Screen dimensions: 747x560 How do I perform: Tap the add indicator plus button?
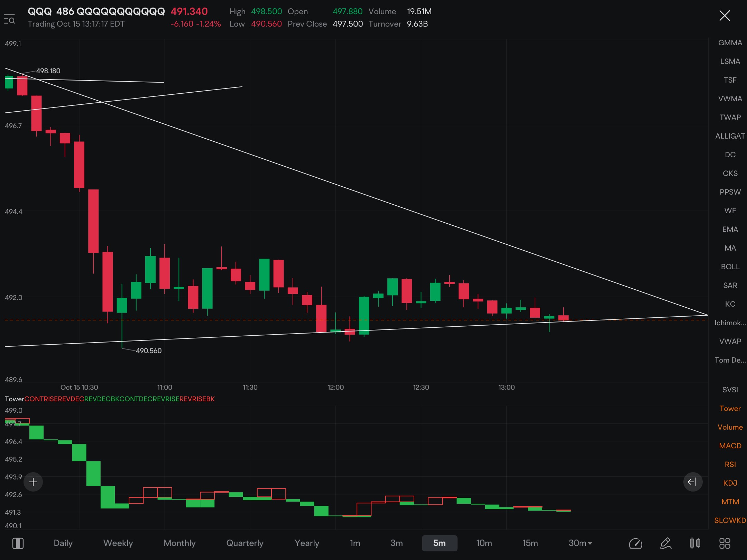[x=33, y=482]
